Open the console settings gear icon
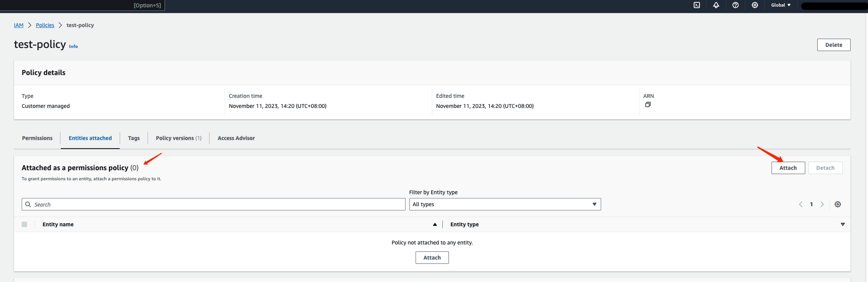868x282 pixels. [755, 5]
